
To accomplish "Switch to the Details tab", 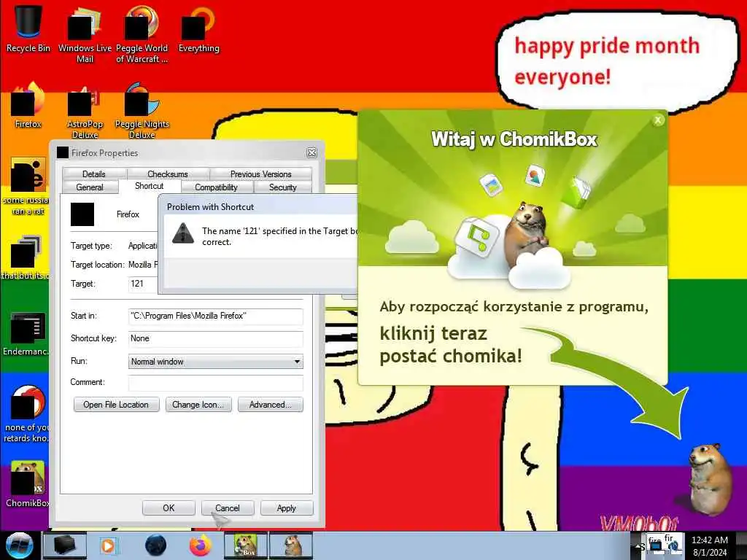I will click(x=94, y=174).
